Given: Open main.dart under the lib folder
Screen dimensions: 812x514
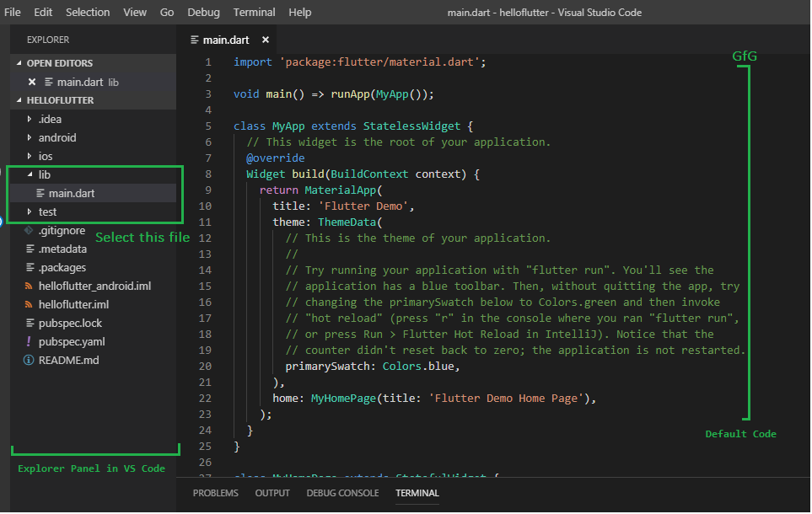Looking at the screenshot, I should (x=72, y=193).
